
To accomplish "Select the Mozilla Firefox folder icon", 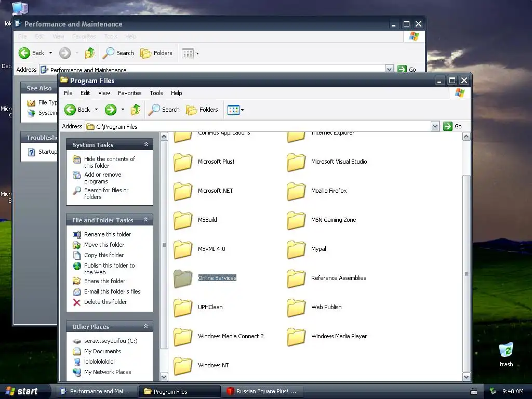I will [296, 191].
